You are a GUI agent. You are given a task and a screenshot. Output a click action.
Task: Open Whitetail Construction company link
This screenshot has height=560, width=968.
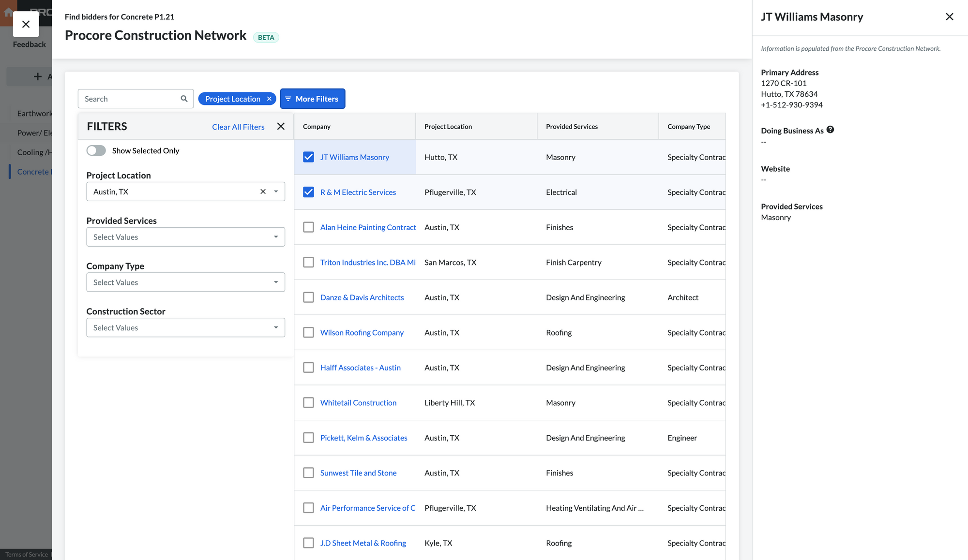point(358,403)
